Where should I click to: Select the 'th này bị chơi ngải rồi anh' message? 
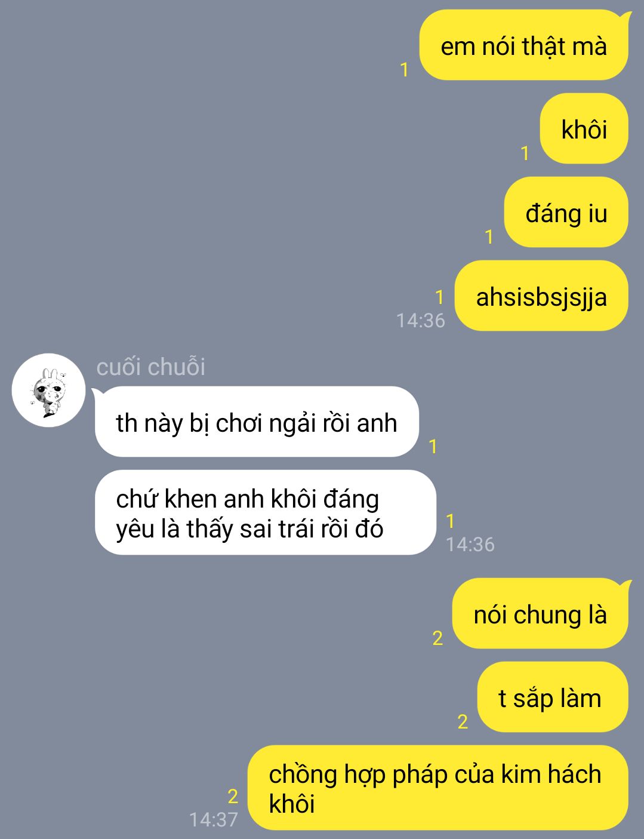point(257,422)
